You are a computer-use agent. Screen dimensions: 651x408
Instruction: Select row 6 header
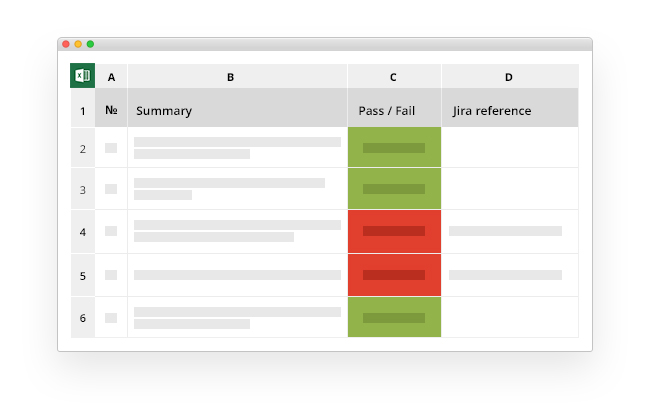[82, 318]
